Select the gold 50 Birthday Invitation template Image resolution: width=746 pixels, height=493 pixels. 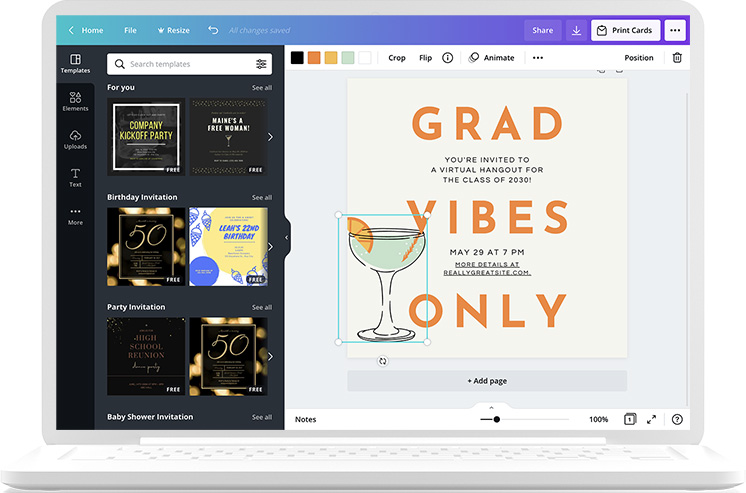(146, 246)
